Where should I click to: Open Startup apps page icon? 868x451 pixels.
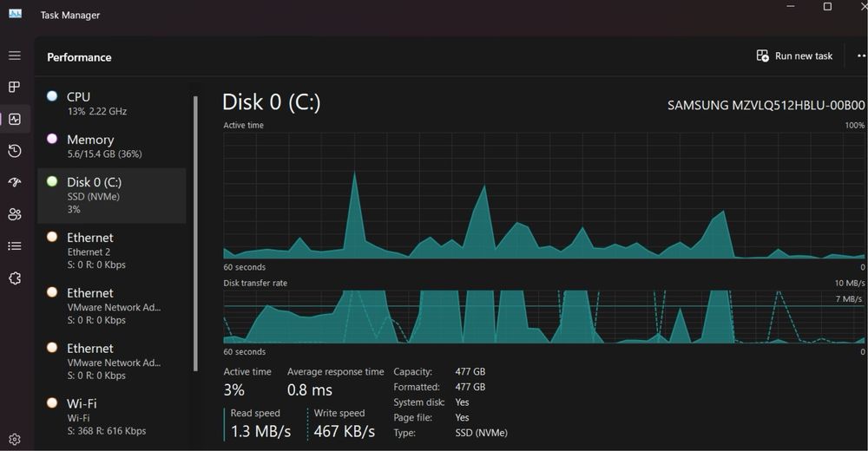pos(15,182)
